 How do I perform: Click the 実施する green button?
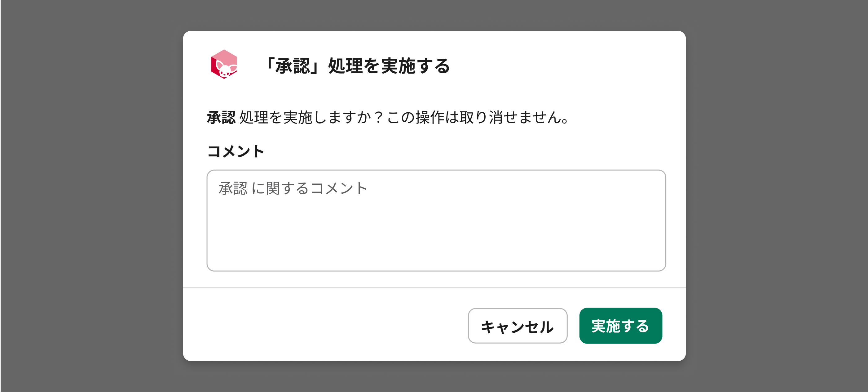[621, 326]
